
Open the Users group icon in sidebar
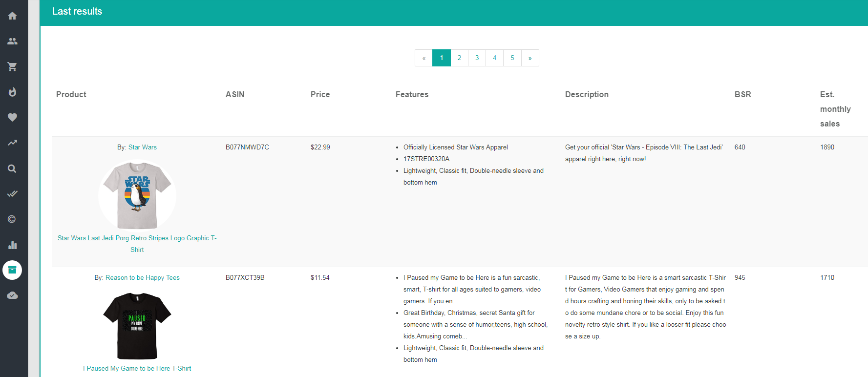click(x=12, y=41)
